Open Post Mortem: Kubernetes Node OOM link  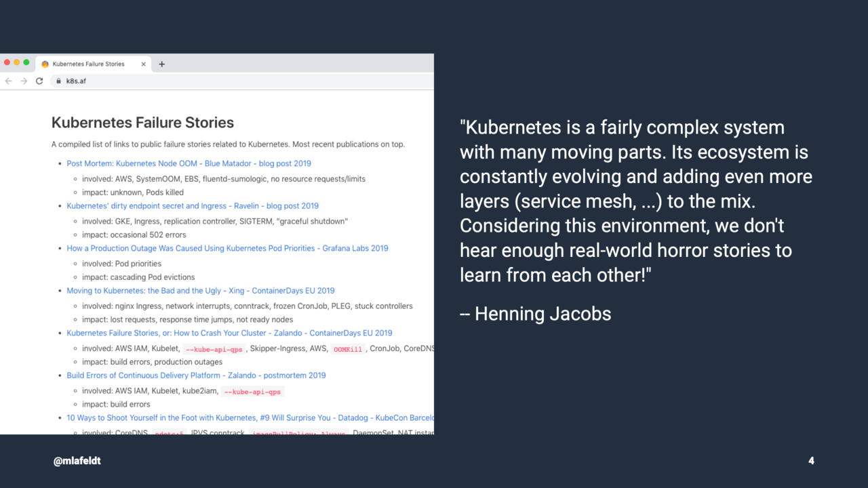click(x=189, y=163)
